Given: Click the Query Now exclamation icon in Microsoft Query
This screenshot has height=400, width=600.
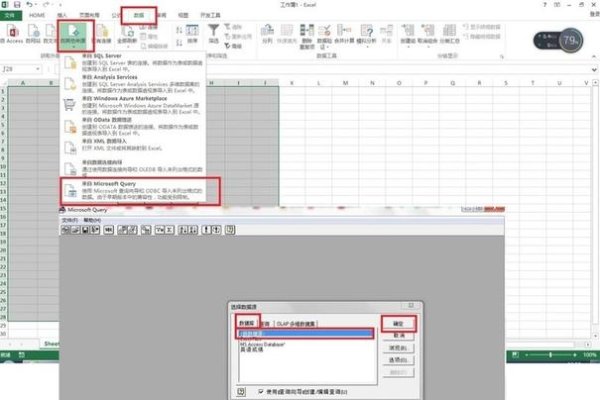Looking at the screenshot, I should coord(206,230).
